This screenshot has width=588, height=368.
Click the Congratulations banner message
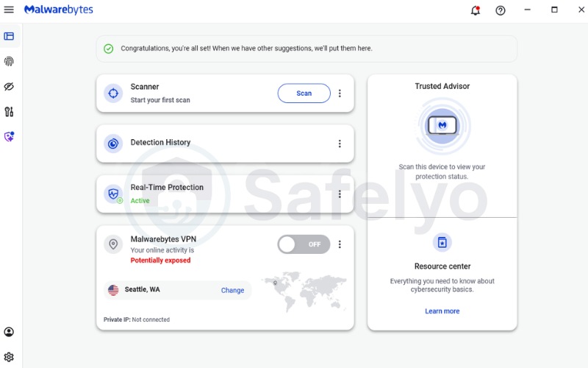click(x=246, y=49)
